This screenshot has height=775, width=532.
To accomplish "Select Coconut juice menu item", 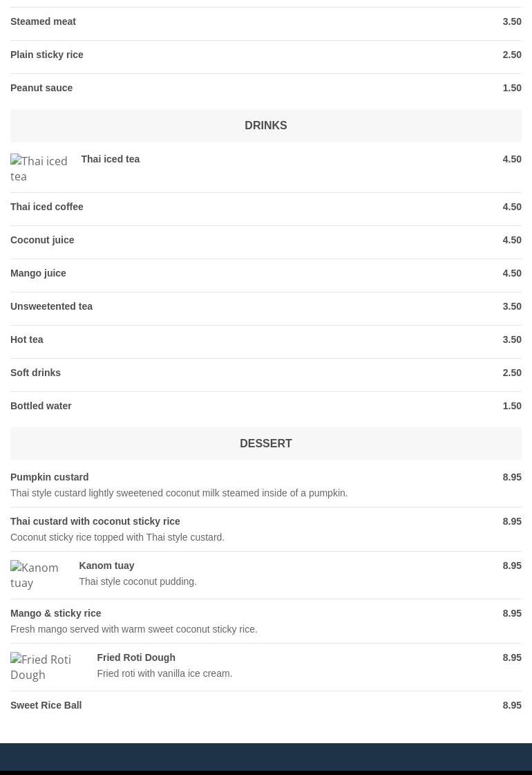I will pos(42,240).
